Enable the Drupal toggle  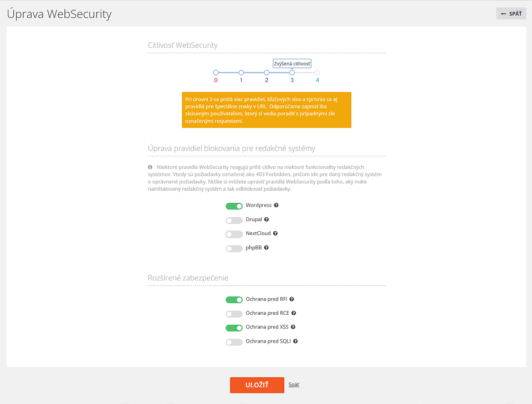pyautogui.click(x=234, y=220)
